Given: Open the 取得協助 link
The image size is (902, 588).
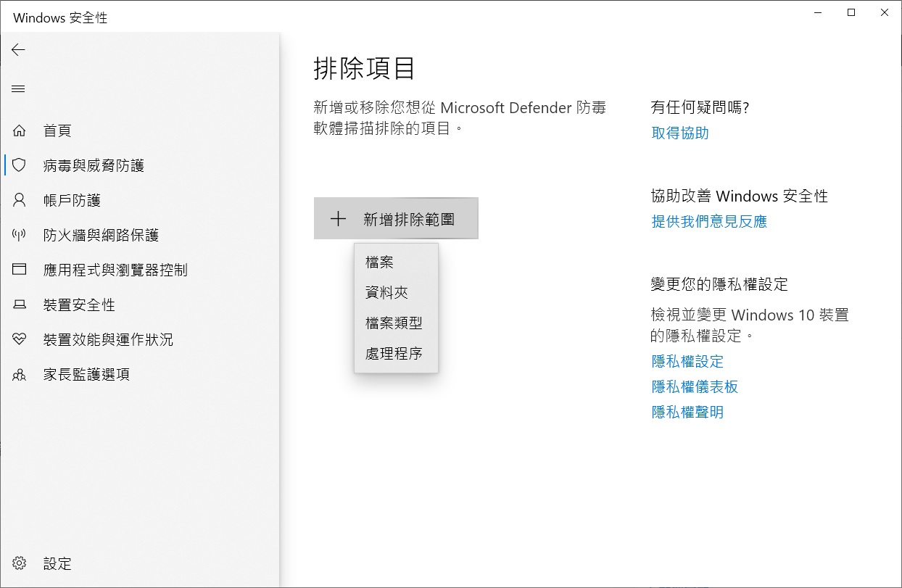Looking at the screenshot, I should coord(680,133).
